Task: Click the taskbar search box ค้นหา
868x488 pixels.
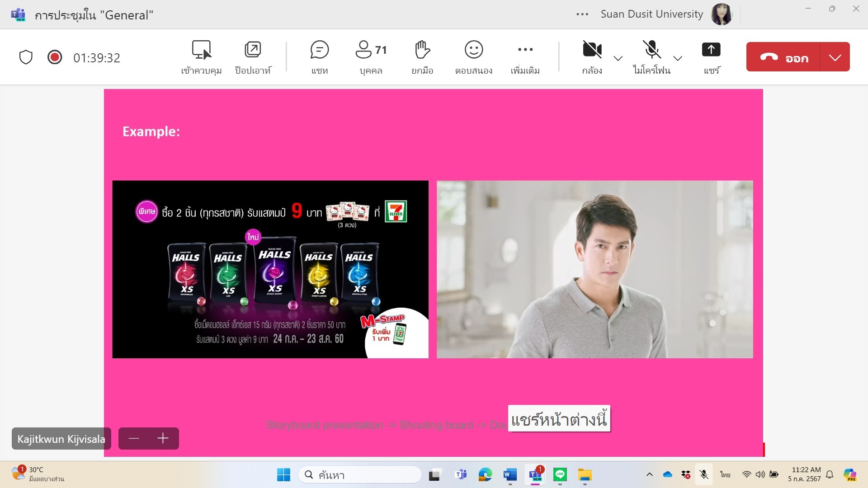Action: [x=360, y=475]
